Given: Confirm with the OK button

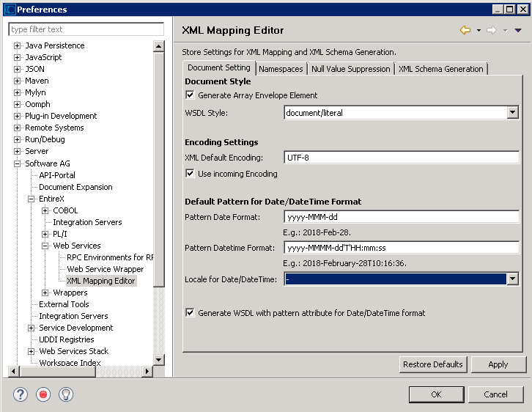Looking at the screenshot, I should [x=436, y=394].
